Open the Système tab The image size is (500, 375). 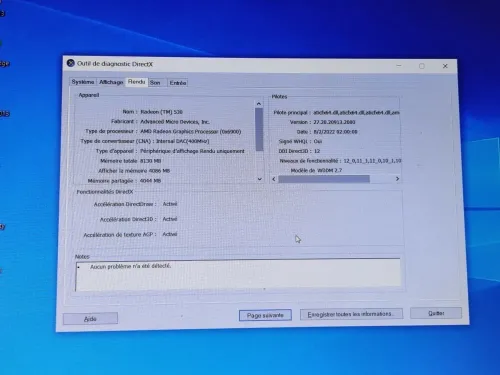point(83,82)
